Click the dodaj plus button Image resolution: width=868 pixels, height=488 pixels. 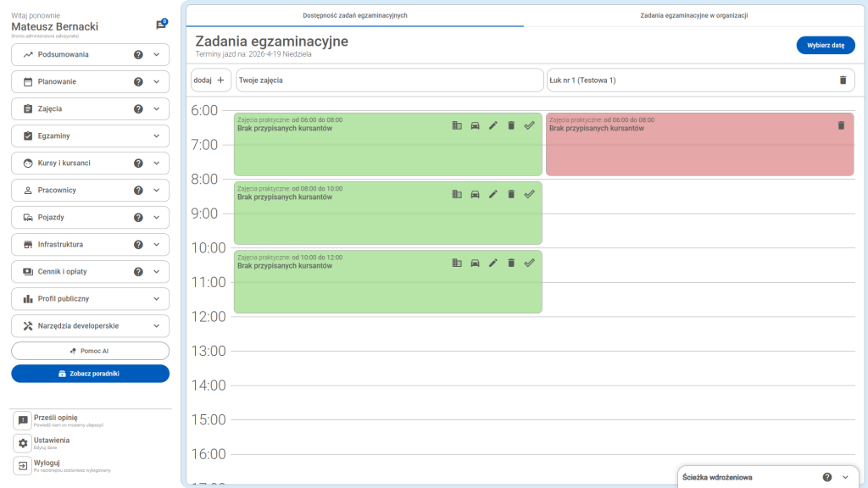211,80
